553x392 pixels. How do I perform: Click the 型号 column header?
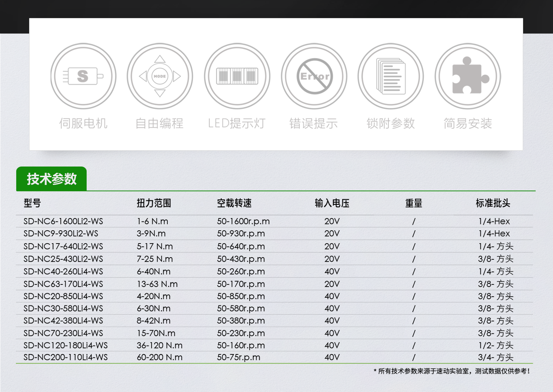click(32, 203)
